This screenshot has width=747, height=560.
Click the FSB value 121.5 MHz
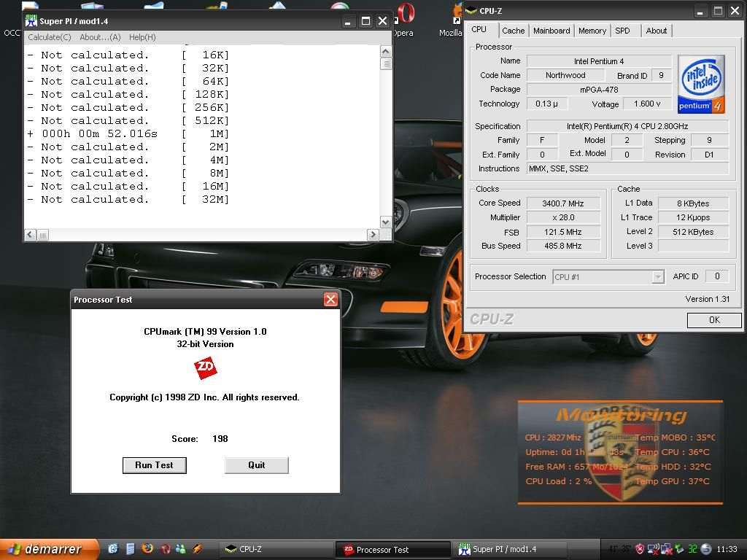(x=563, y=232)
